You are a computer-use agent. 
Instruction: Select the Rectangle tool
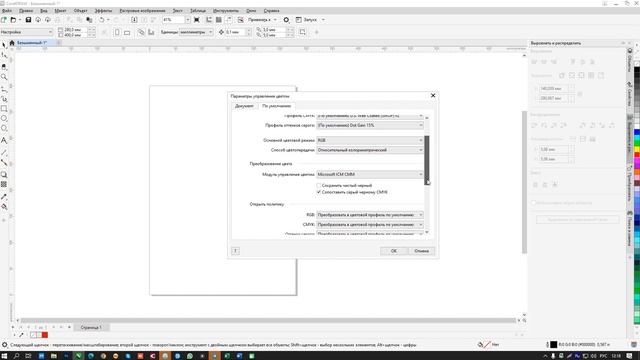tap(4, 109)
